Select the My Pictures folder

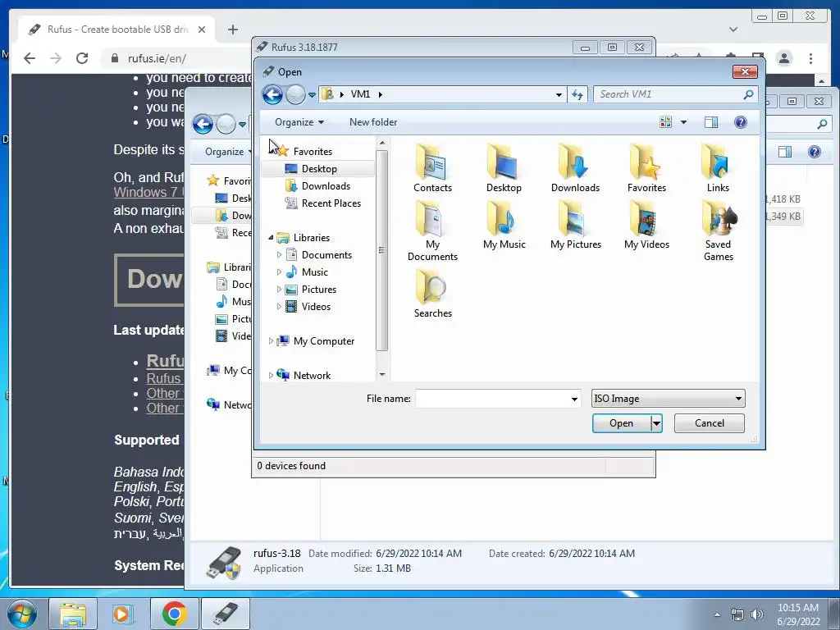click(x=575, y=225)
